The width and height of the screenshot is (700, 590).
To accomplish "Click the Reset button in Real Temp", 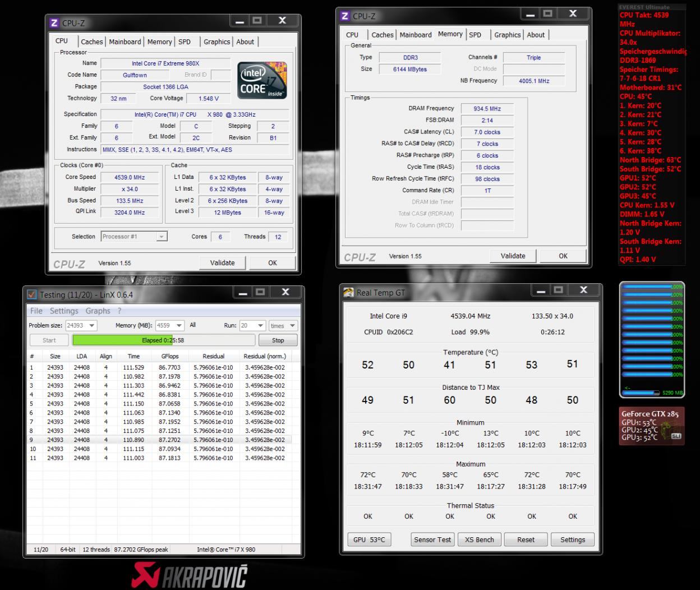I will (x=526, y=540).
